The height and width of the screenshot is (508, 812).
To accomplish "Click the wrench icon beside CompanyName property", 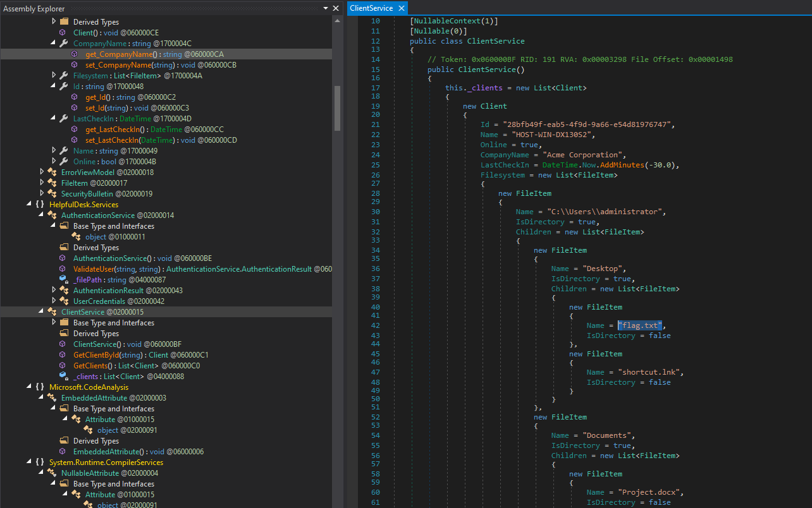I will (63, 44).
